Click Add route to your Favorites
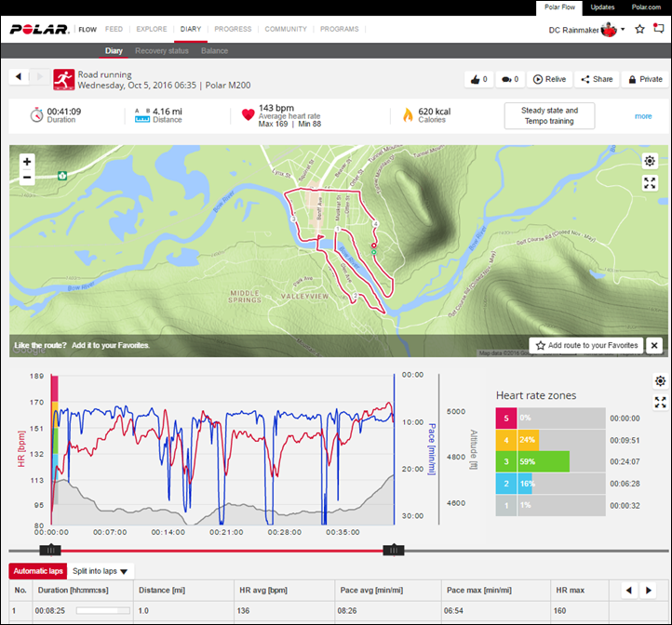The image size is (672, 625). (x=585, y=345)
